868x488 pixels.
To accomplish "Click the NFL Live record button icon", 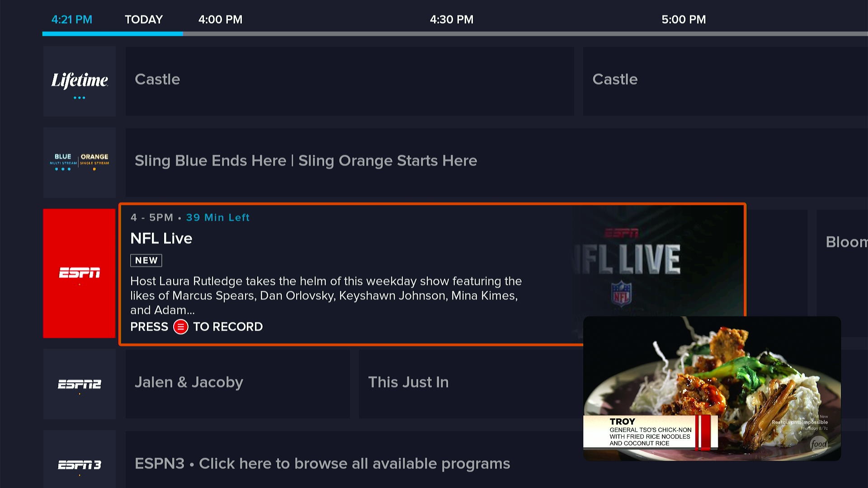I will (181, 326).
